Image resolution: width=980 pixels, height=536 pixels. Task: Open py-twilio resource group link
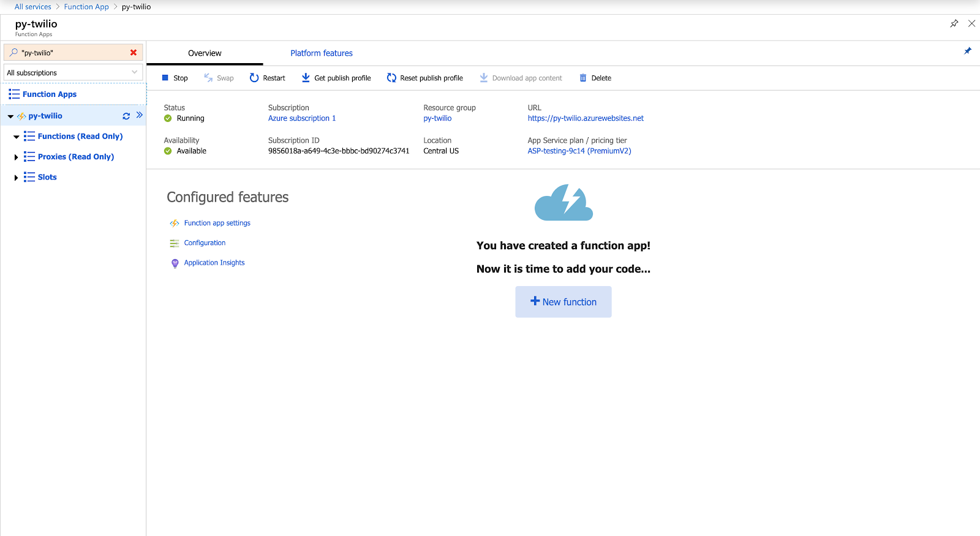pyautogui.click(x=437, y=118)
